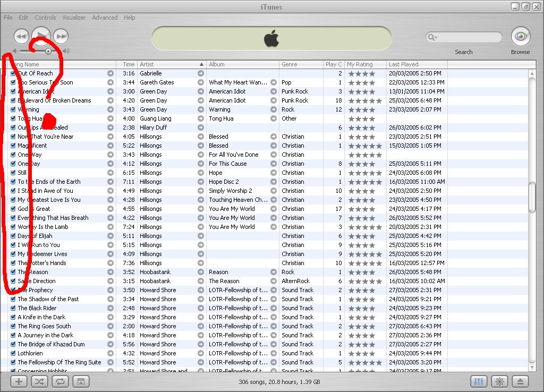Sort by the Last Played column header

click(x=417, y=64)
